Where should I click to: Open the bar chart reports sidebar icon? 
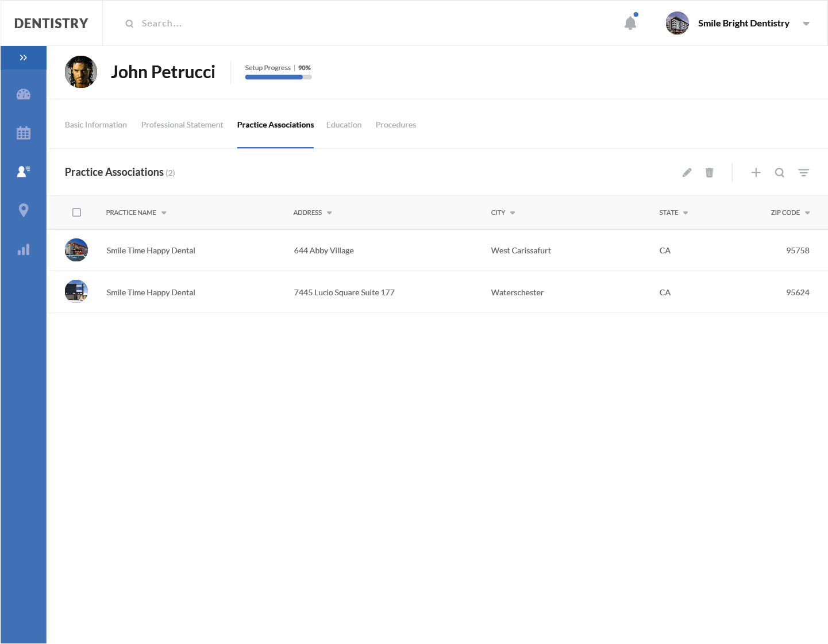click(x=24, y=250)
